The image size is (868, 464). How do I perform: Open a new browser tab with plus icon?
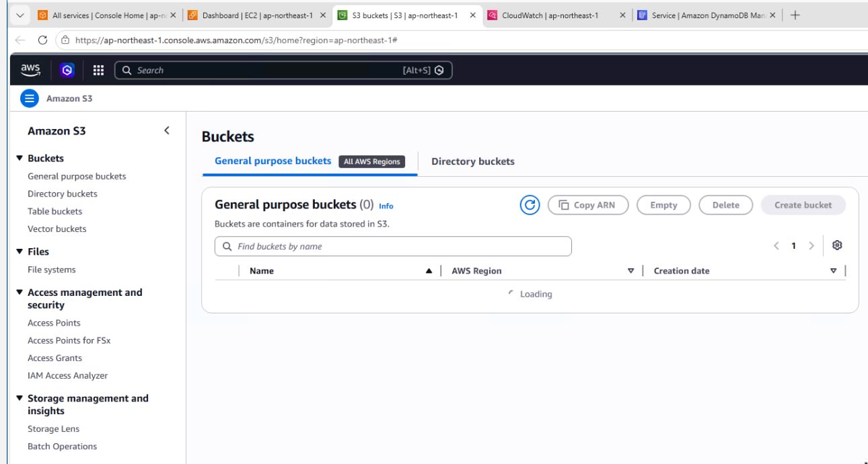795,15
